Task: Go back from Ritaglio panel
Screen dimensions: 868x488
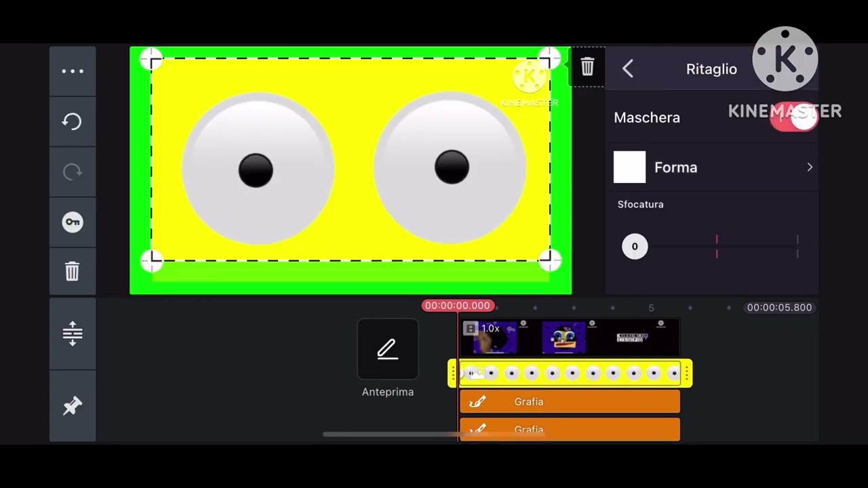Action: point(628,68)
